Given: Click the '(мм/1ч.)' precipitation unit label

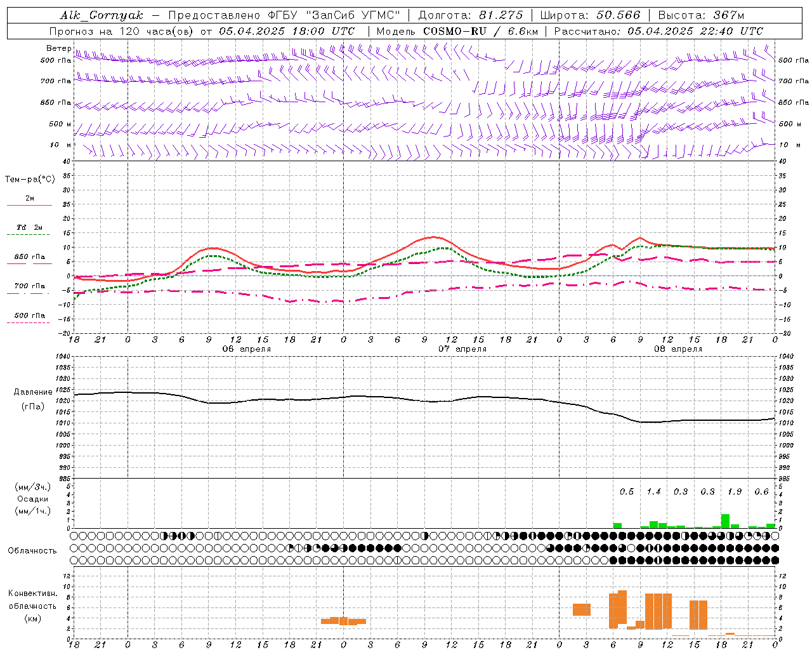Looking at the screenshot, I should (x=33, y=511).
